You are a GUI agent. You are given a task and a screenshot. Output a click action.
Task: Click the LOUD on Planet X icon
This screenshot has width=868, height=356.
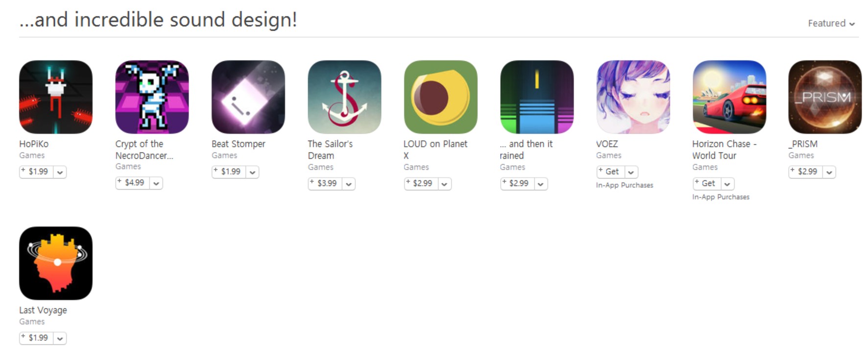440,97
